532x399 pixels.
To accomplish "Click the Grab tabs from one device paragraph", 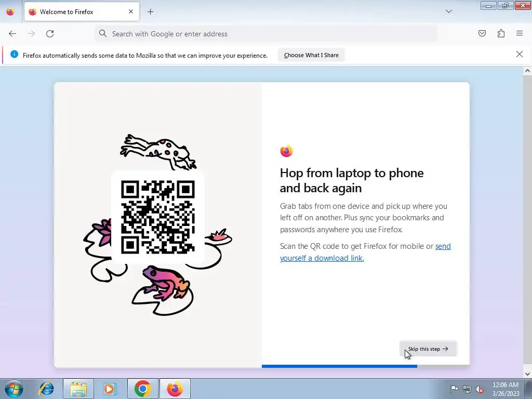I will click(364, 218).
